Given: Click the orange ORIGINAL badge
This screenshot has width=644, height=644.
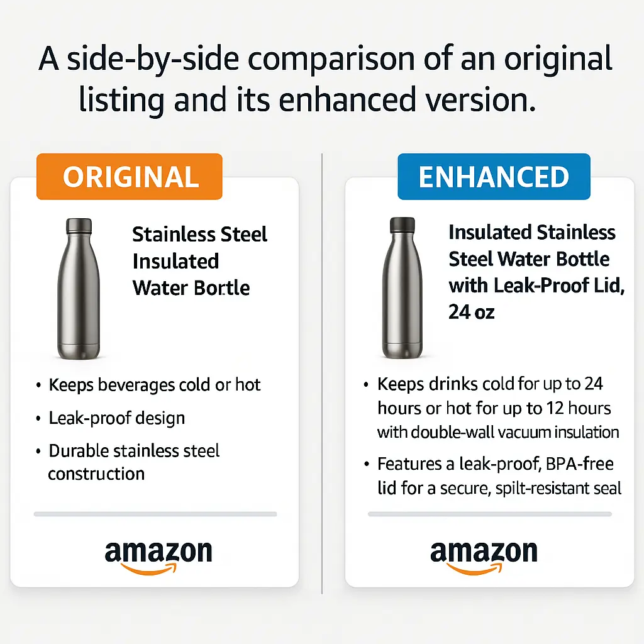Looking at the screenshot, I should coord(130,177).
